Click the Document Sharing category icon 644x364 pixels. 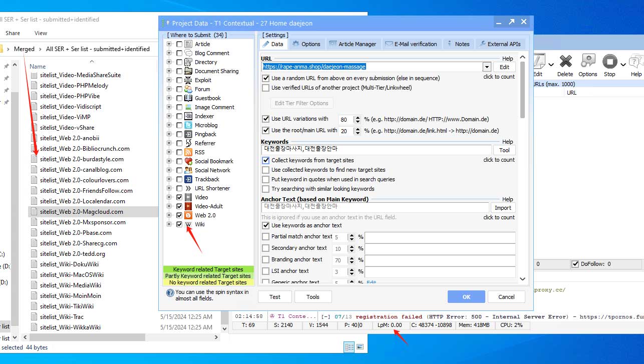pyautogui.click(x=188, y=71)
